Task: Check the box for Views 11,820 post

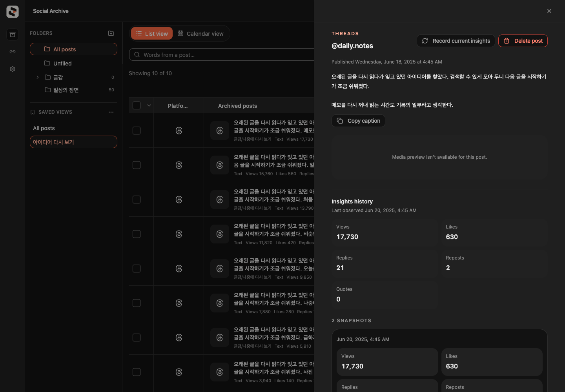Action: click(137, 234)
